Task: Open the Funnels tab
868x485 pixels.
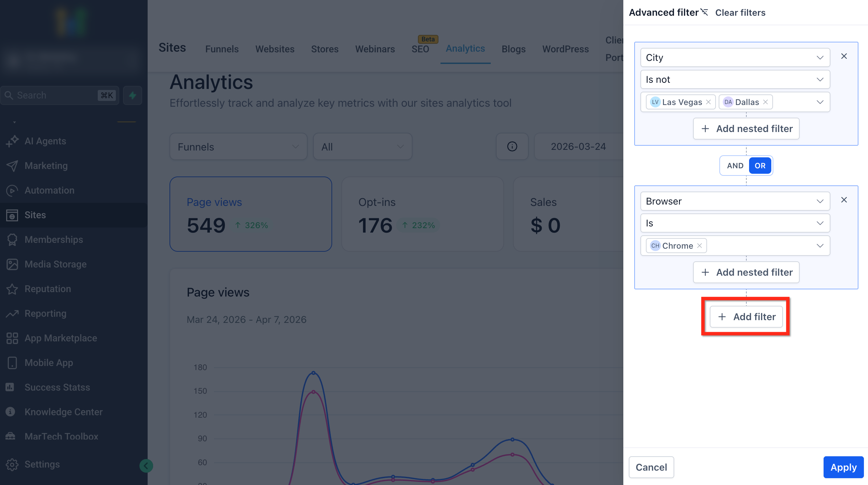Action: [x=222, y=49]
